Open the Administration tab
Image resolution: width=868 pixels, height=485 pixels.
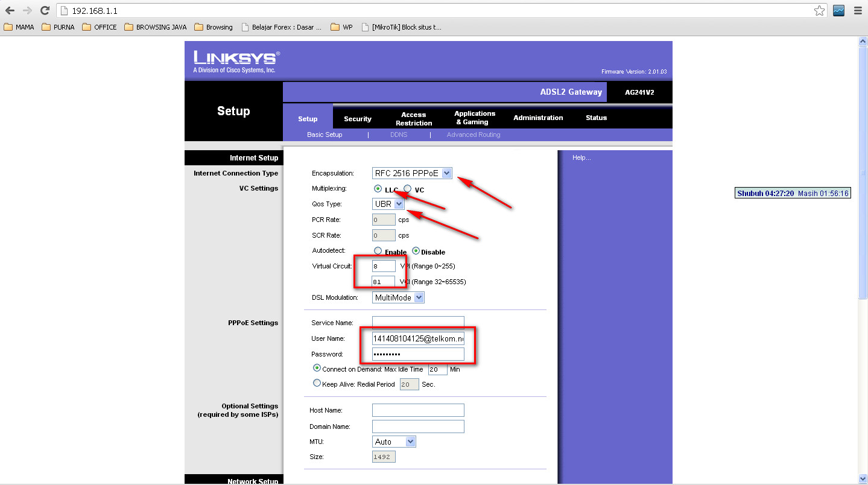pyautogui.click(x=538, y=118)
